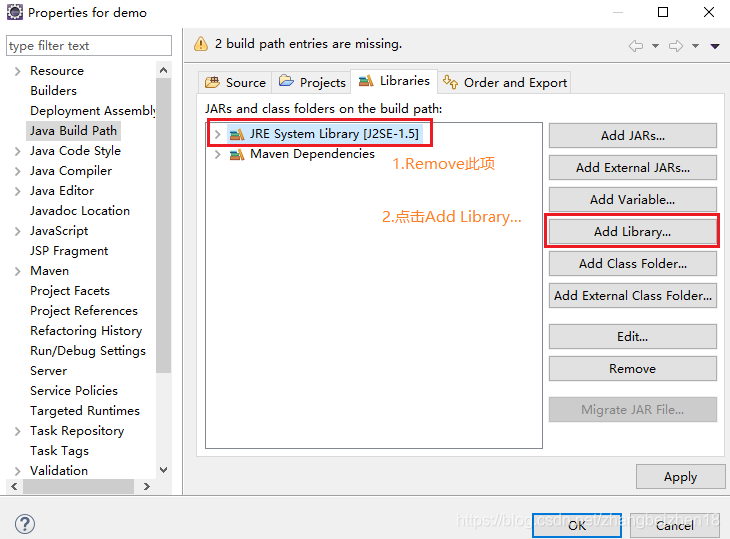Expand the Maven tree node
This screenshot has width=730, height=539.
click(x=18, y=271)
